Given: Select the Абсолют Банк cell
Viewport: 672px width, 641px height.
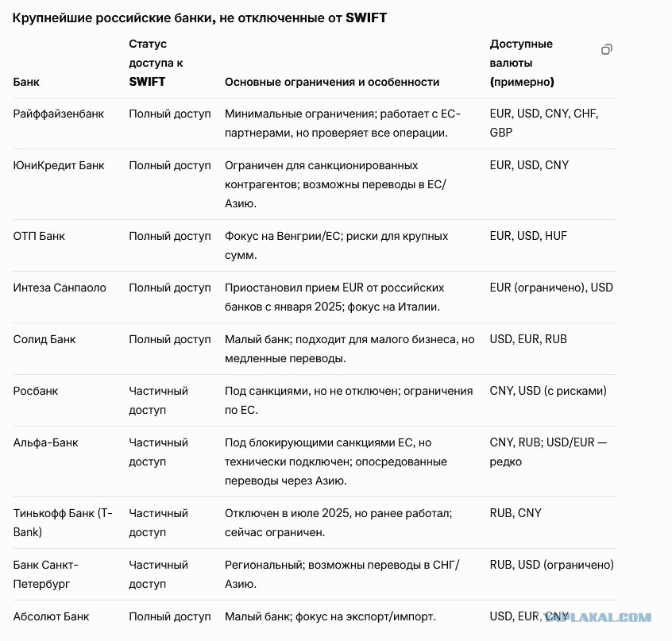Looking at the screenshot, I should tap(51, 616).
